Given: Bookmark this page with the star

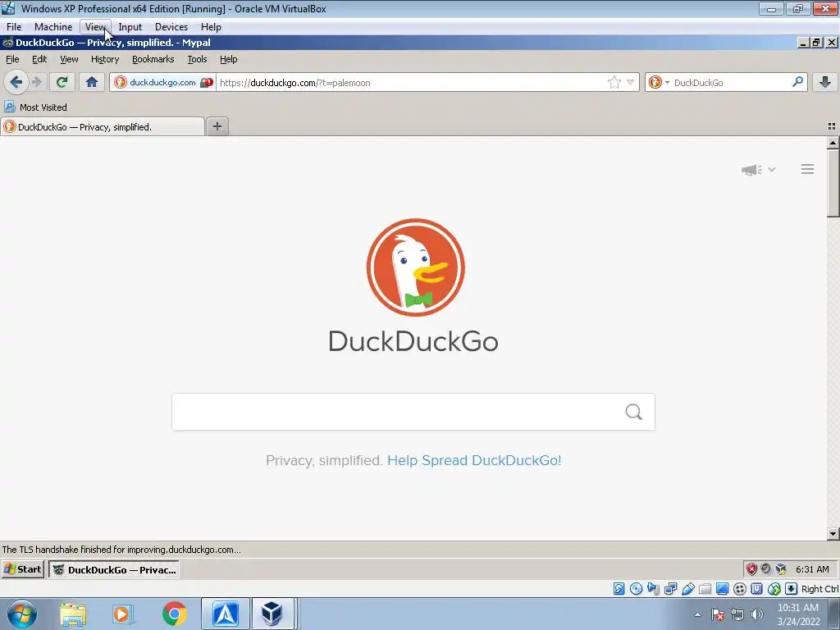Looking at the screenshot, I should (x=614, y=82).
